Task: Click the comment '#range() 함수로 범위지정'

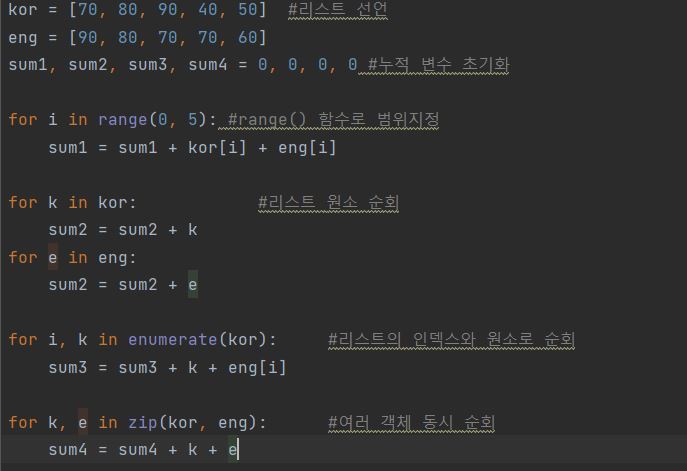Action: pos(333,120)
